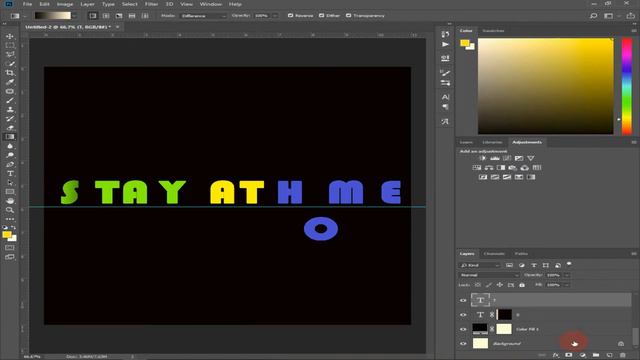Image resolution: width=640 pixels, height=360 pixels.
Task: Add a Brightness/Contrast adjustment
Action: pos(482,158)
